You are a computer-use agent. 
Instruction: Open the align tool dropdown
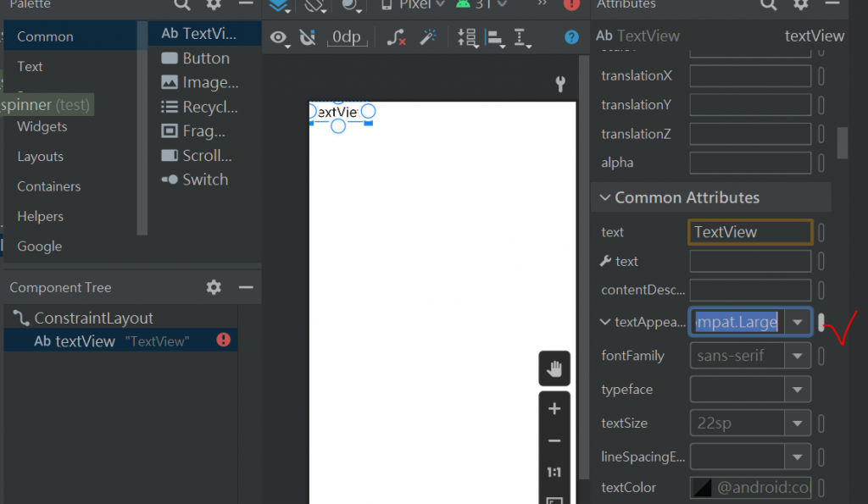[495, 38]
